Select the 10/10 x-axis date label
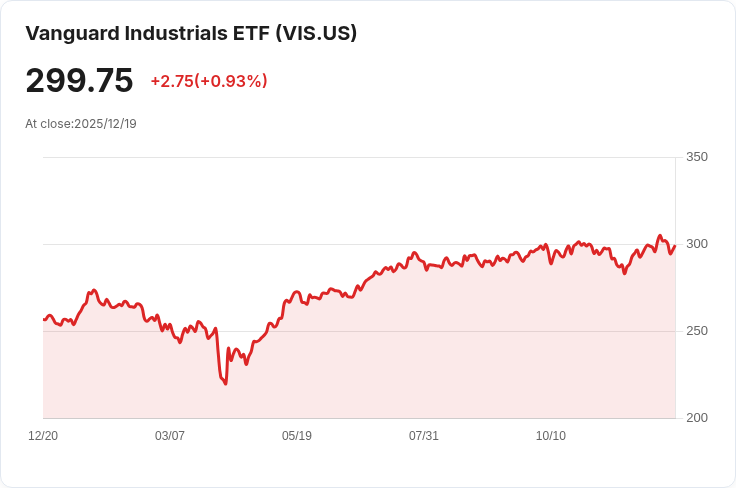The image size is (736, 488). pyautogui.click(x=551, y=436)
